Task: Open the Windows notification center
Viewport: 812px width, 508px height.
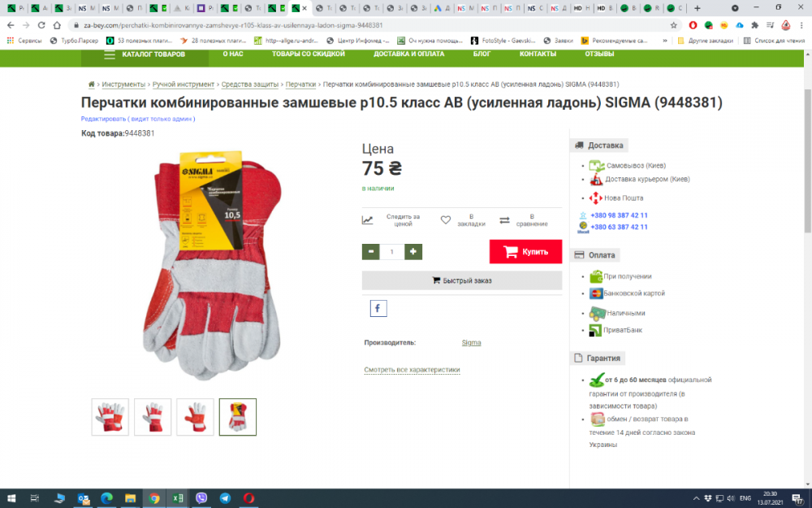Action: coord(797,499)
